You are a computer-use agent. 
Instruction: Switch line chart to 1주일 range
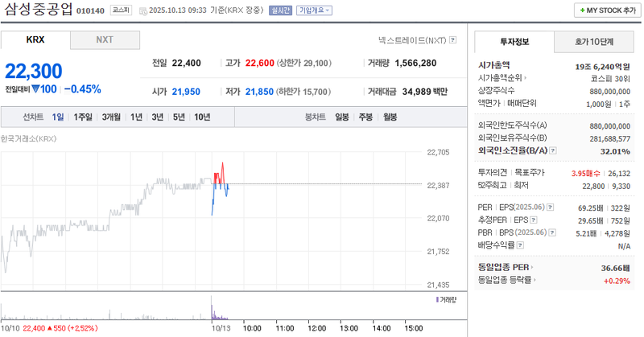coord(82,117)
